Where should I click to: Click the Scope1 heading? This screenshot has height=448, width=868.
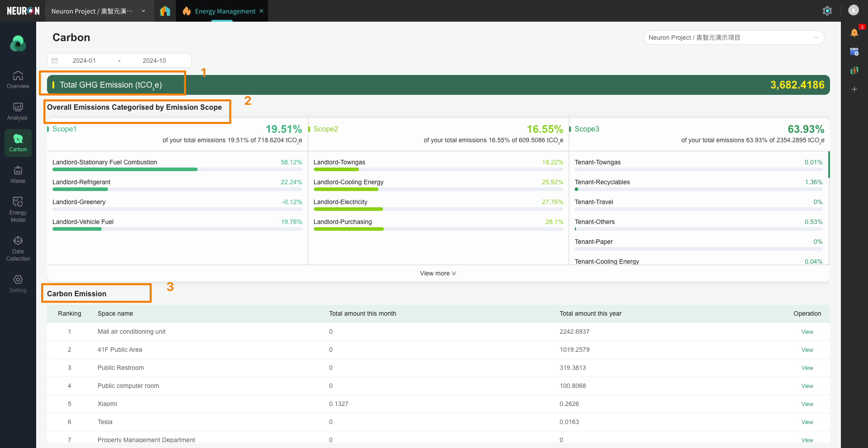[x=64, y=129]
